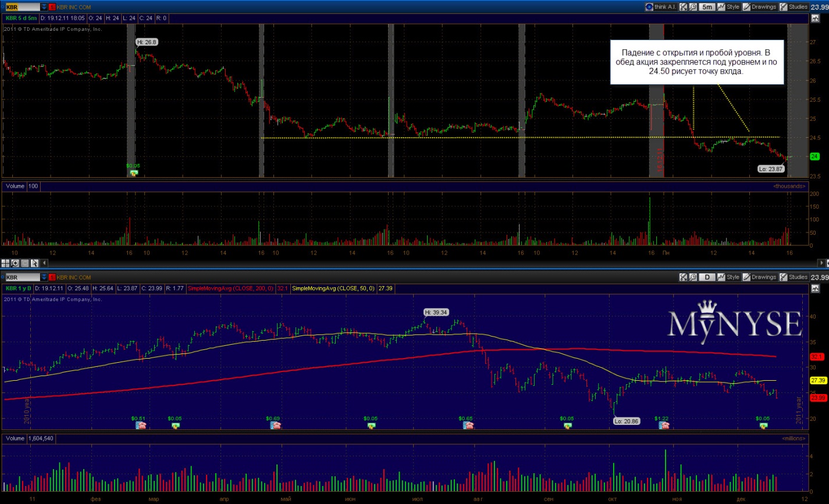Open the Style menu in lower chart
Viewport: 829px width, 504px height.
tap(728, 277)
